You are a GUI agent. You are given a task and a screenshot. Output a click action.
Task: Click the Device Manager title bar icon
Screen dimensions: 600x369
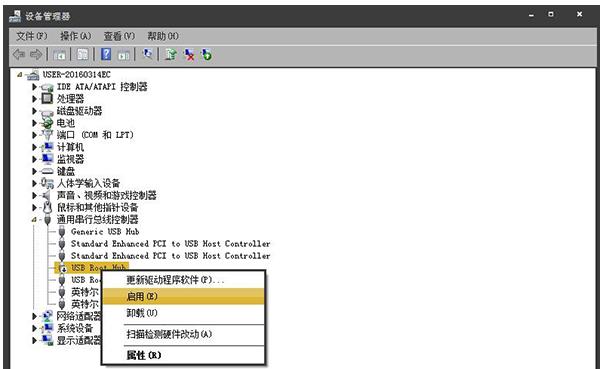coord(15,16)
